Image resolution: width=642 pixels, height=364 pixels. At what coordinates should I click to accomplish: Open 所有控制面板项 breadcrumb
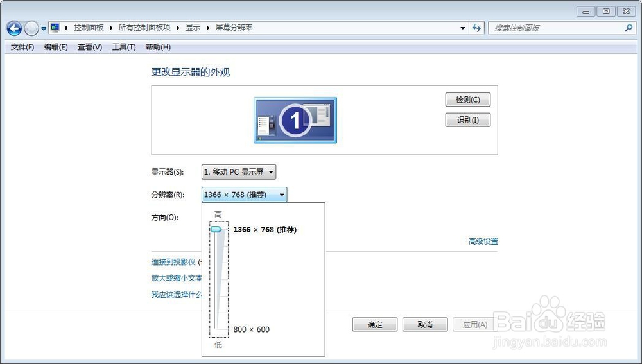pyautogui.click(x=144, y=28)
